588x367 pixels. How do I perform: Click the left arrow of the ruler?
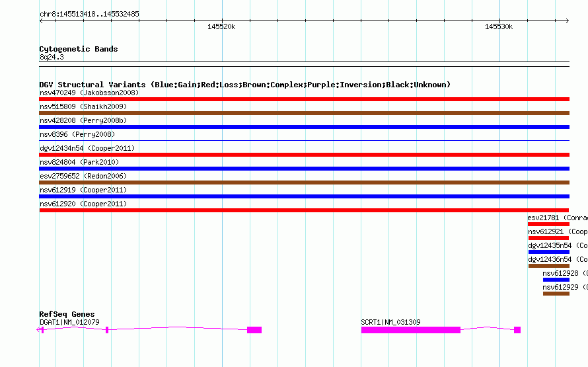[41, 21]
